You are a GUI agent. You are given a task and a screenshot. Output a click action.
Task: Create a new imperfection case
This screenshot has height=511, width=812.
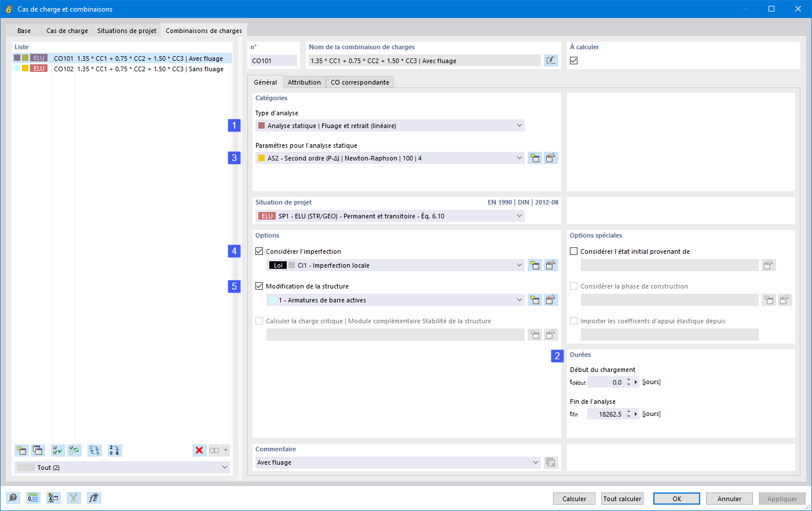click(535, 265)
